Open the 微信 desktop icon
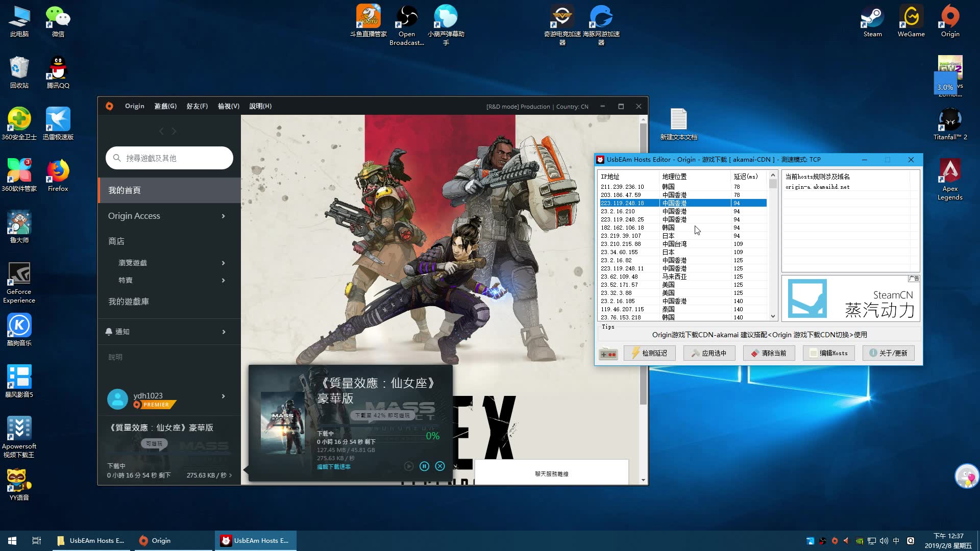This screenshot has width=980, height=551. [x=58, y=21]
